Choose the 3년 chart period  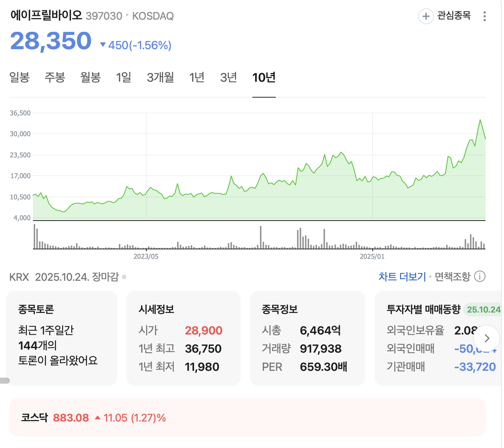pyautogui.click(x=229, y=78)
